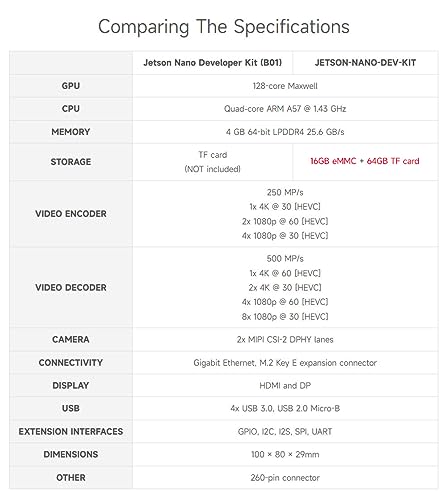Click the HDMI and DP display cell

[x=285, y=386]
